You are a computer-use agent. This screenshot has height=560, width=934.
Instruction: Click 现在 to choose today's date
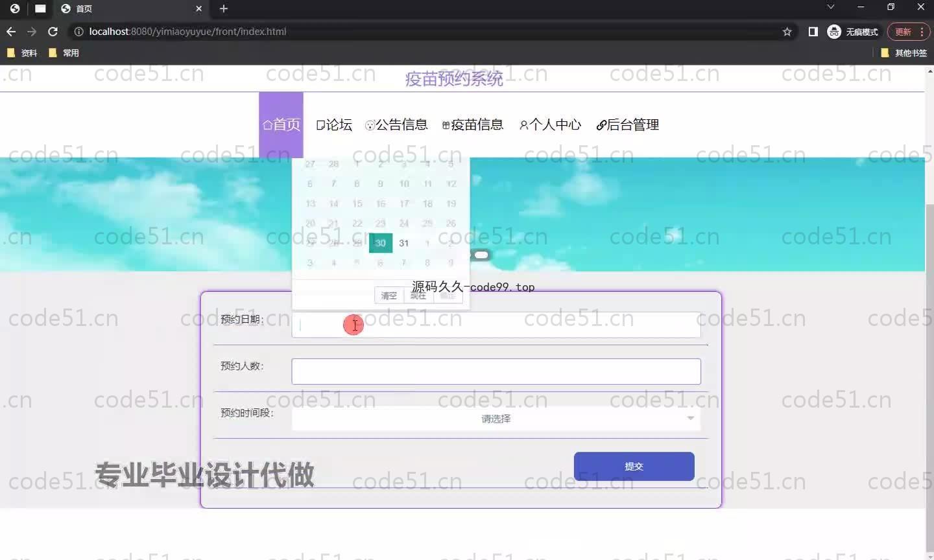[418, 296]
